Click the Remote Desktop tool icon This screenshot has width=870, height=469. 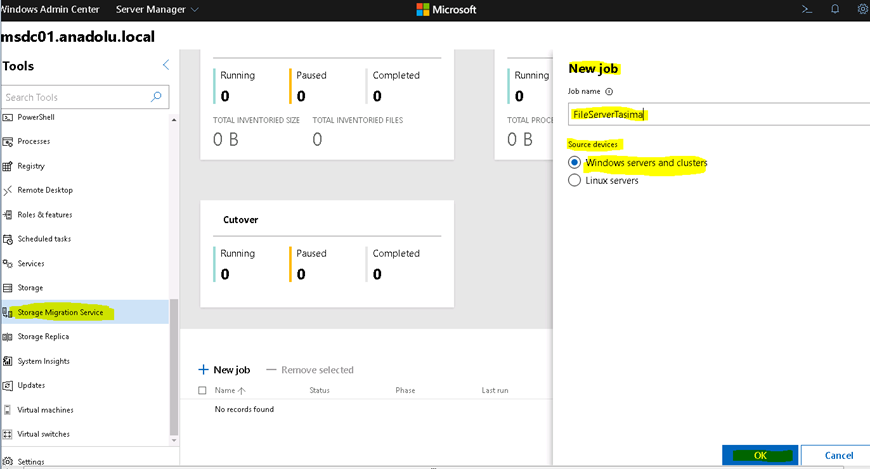[8, 190]
